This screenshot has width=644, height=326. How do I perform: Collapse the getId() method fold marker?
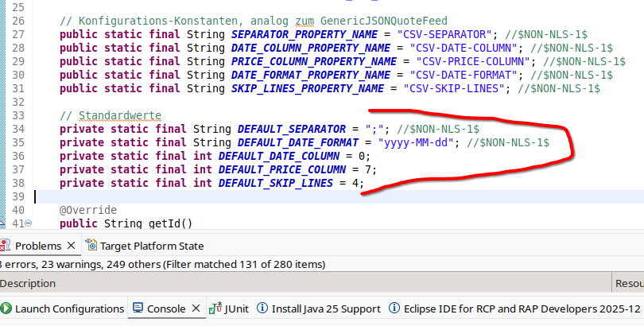click(x=29, y=224)
